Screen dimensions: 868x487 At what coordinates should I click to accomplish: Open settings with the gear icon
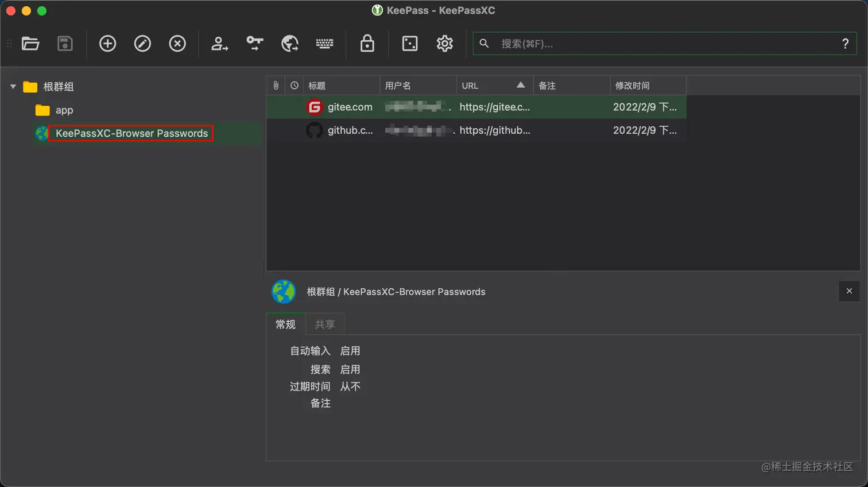[445, 44]
